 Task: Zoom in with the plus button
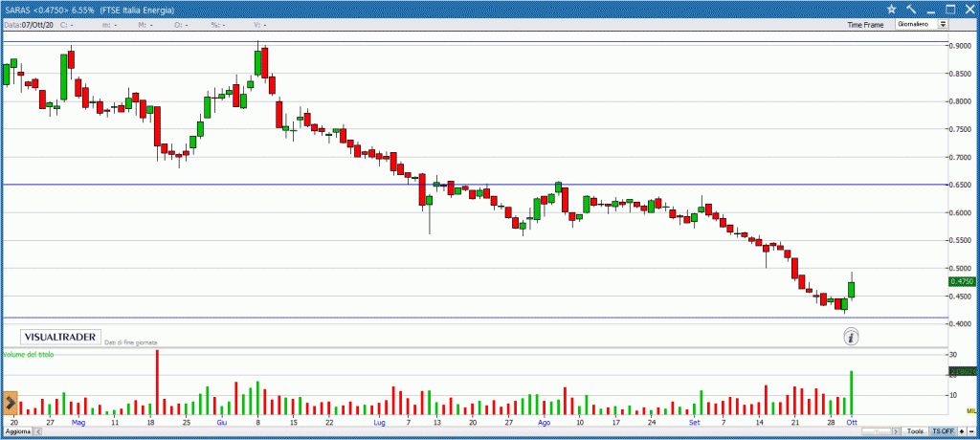tap(962, 431)
